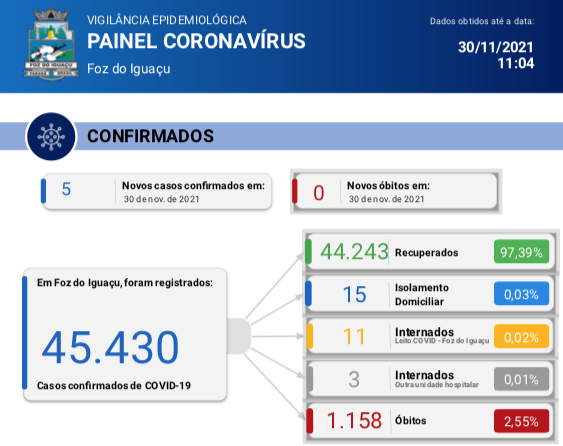563x446 pixels.
Task: Select Internados Outra unidade hospitalar card
Action: [430, 379]
